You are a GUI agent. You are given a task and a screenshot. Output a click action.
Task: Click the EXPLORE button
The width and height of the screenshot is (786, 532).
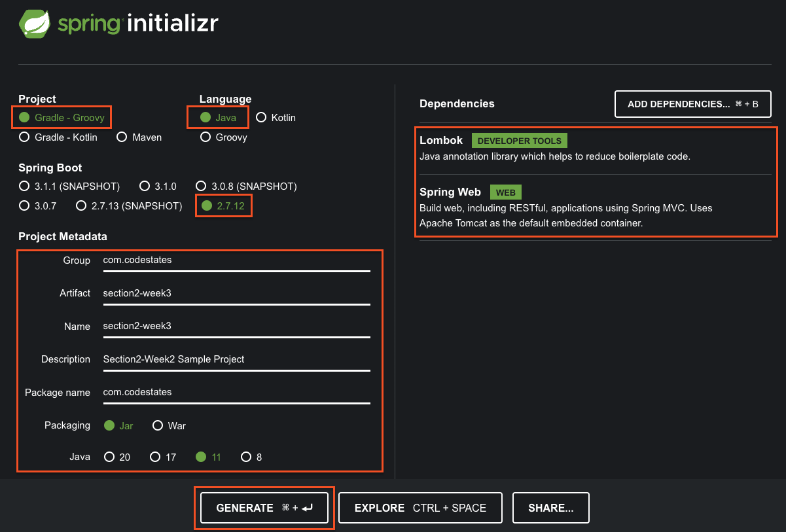[x=420, y=507]
